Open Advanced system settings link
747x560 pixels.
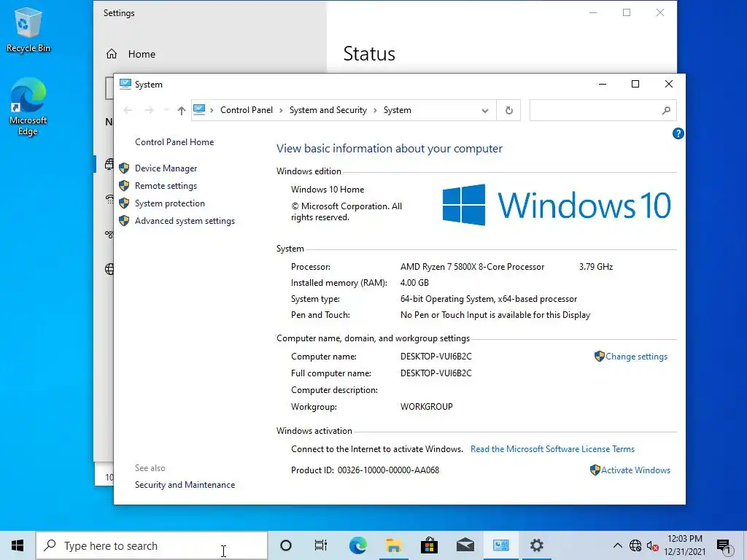[x=185, y=221]
